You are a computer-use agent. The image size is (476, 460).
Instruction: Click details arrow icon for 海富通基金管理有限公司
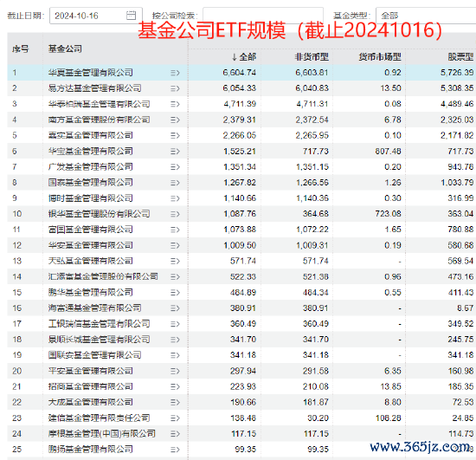[x=175, y=308]
